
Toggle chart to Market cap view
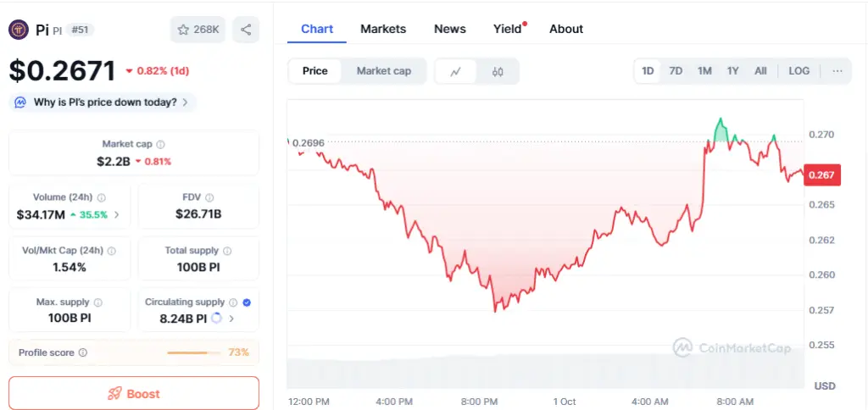[x=383, y=71]
